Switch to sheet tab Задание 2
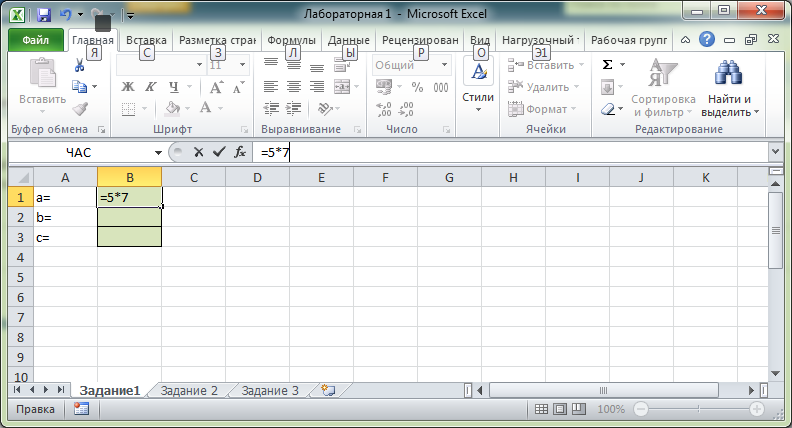The width and height of the screenshot is (792, 428). (x=189, y=391)
